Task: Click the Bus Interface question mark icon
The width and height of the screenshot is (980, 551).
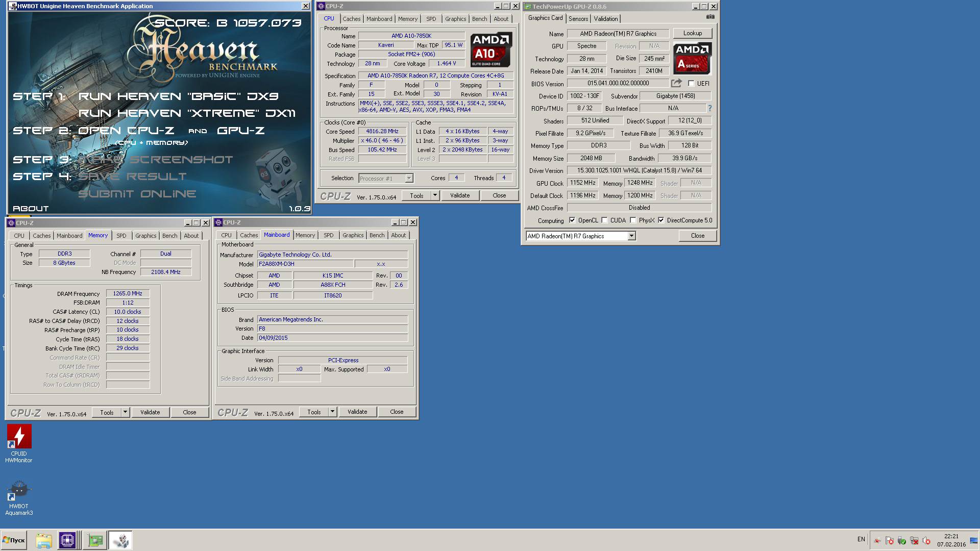Action: [709, 108]
